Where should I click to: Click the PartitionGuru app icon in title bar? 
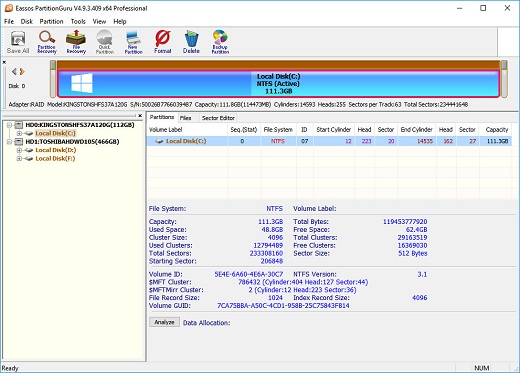[9, 8]
